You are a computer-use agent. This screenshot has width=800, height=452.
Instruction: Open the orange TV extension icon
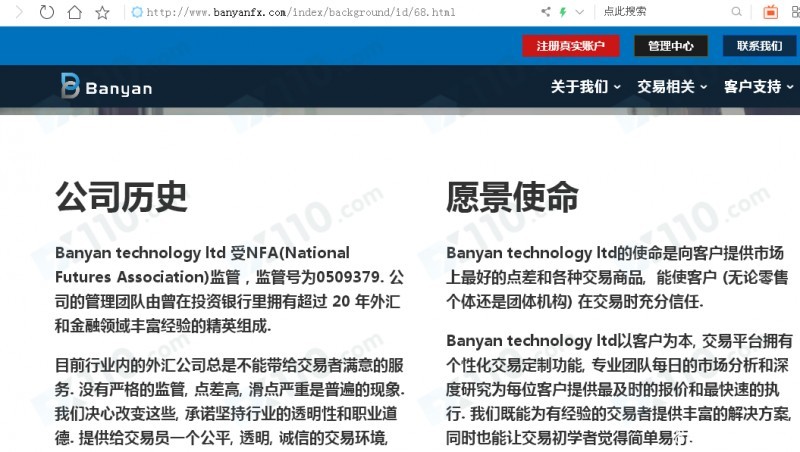coord(770,11)
